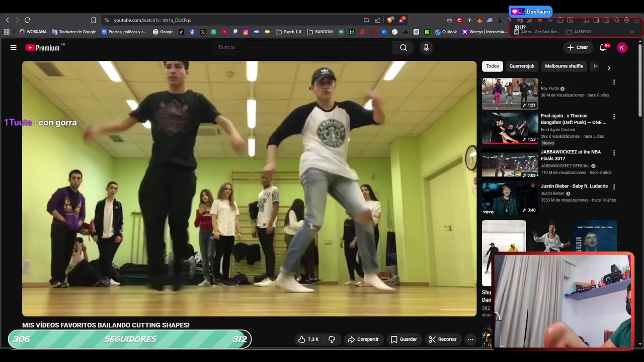Open the MetaMask fox extension icon
Image resolution: width=644 pixels, height=362 pixels.
tap(479, 20)
